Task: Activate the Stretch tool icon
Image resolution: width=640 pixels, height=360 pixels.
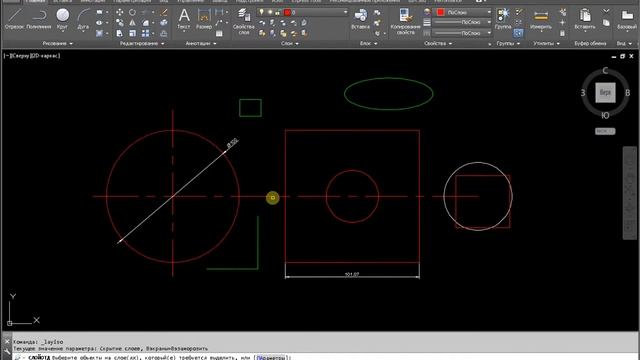Action: pyautogui.click(x=120, y=33)
